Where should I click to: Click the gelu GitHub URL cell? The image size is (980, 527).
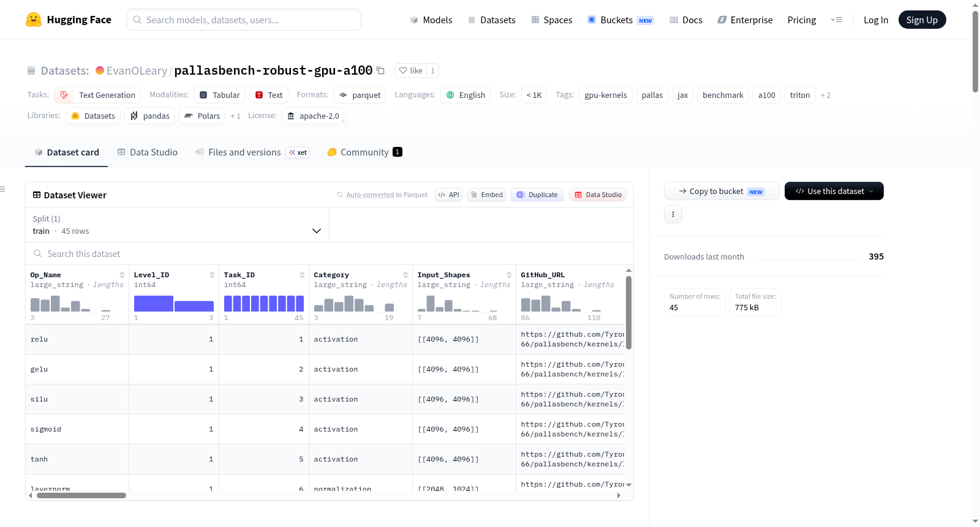pyautogui.click(x=570, y=369)
